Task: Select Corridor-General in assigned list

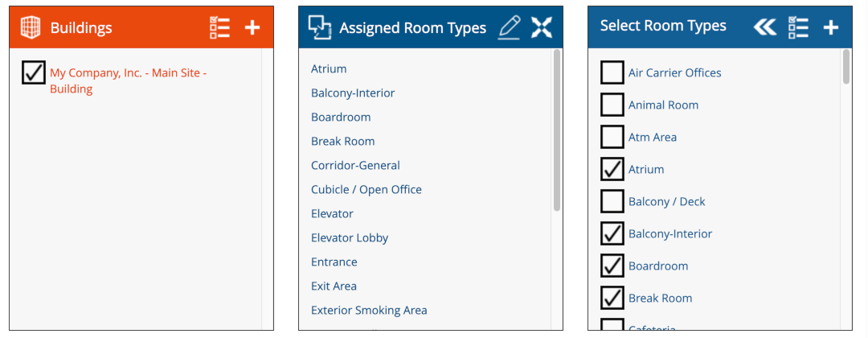Action: pos(355,165)
